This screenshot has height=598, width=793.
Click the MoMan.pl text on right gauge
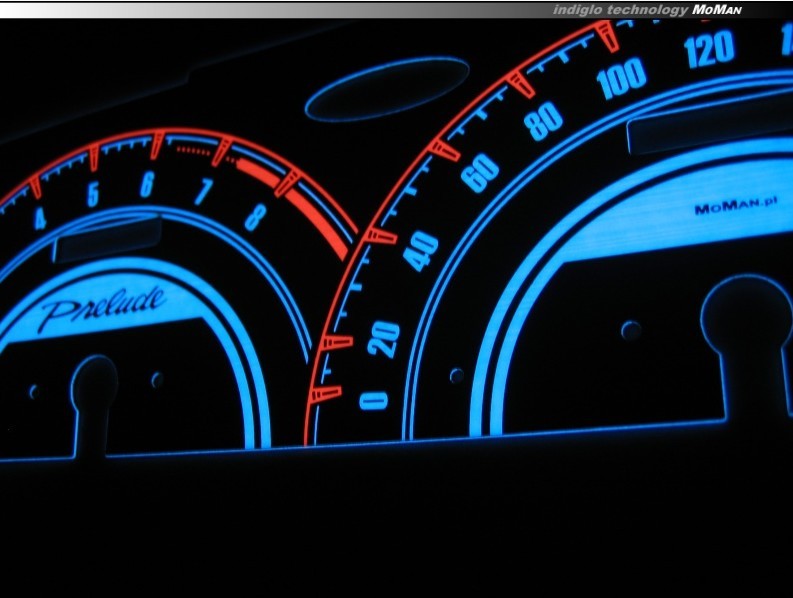(736, 207)
